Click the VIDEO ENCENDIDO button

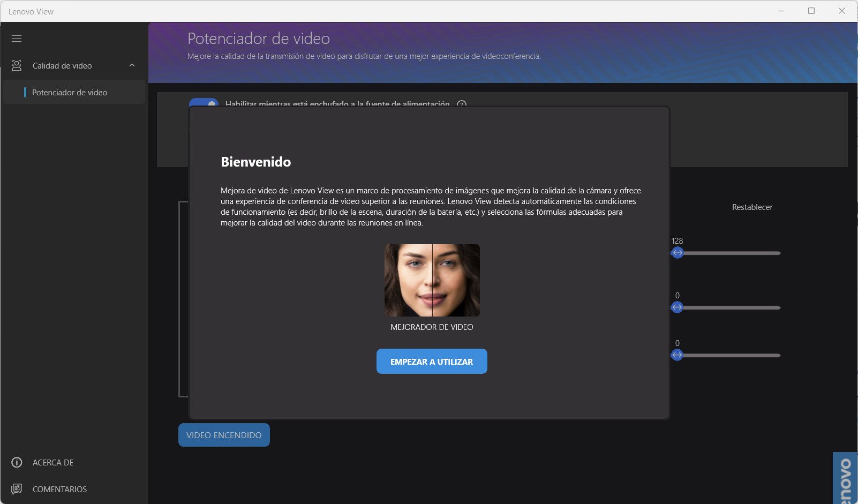[x=224, y=435]
